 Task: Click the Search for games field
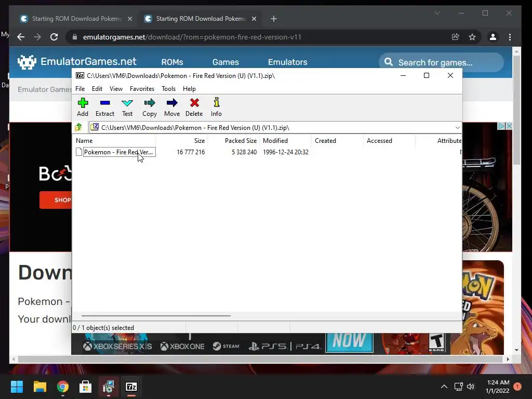[x=441, y=62]
